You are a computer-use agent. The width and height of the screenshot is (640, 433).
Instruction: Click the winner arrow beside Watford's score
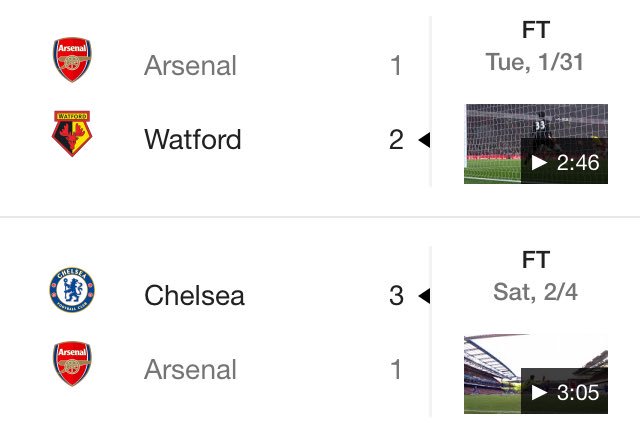coord(424,140)
